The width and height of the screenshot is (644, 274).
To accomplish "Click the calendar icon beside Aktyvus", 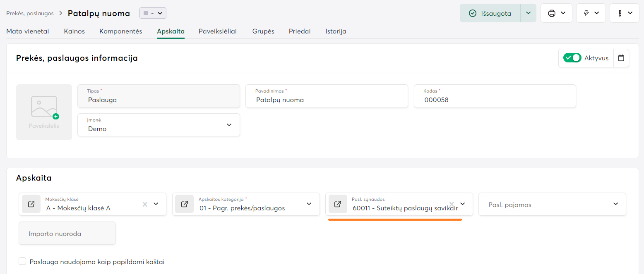I will [x=621, y=58].
